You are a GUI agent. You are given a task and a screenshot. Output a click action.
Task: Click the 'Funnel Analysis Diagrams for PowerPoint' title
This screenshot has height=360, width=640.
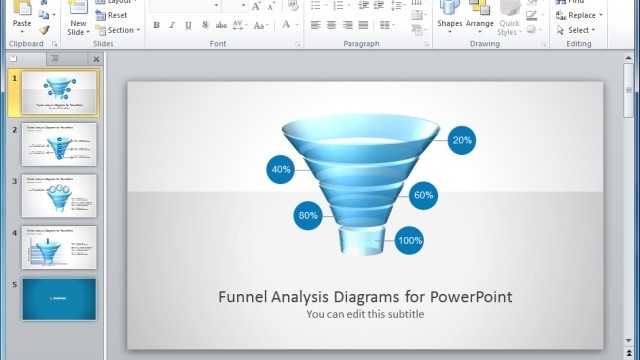[365, 297]
